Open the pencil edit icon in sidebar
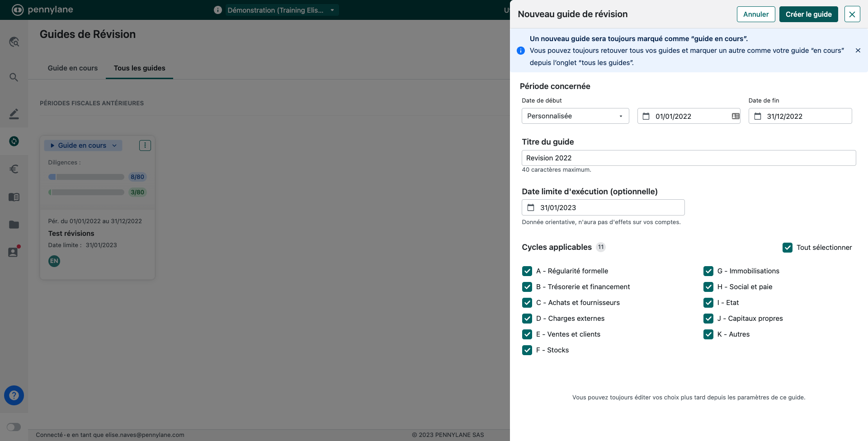 point(14,114)
